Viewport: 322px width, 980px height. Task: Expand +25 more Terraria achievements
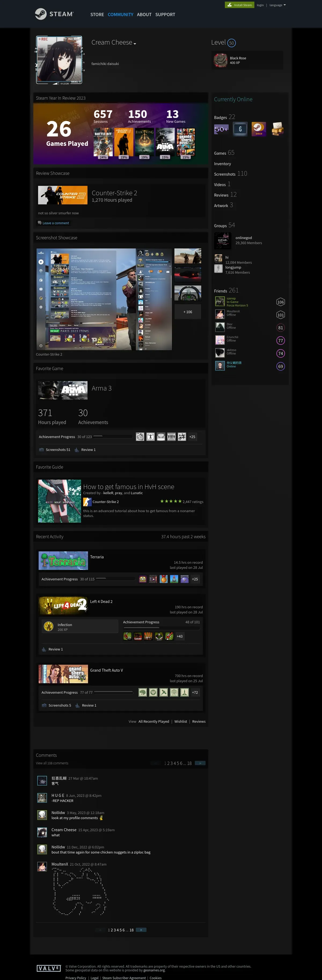coord(195,579)
